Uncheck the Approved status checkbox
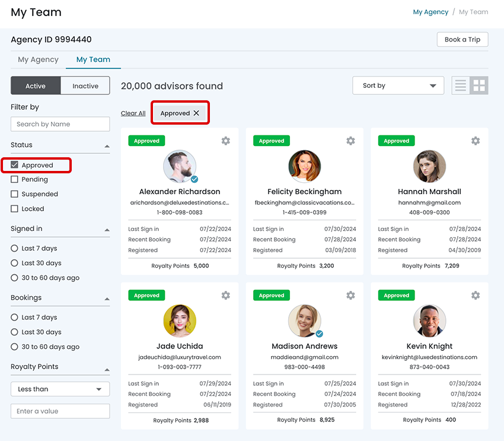Viewport: 504px width, 441px height. point(15,165)
